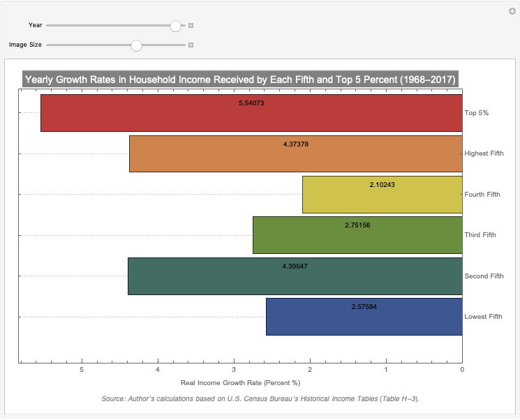
Task: Click the Source citation text below the chart
Action: coord(260,399)
